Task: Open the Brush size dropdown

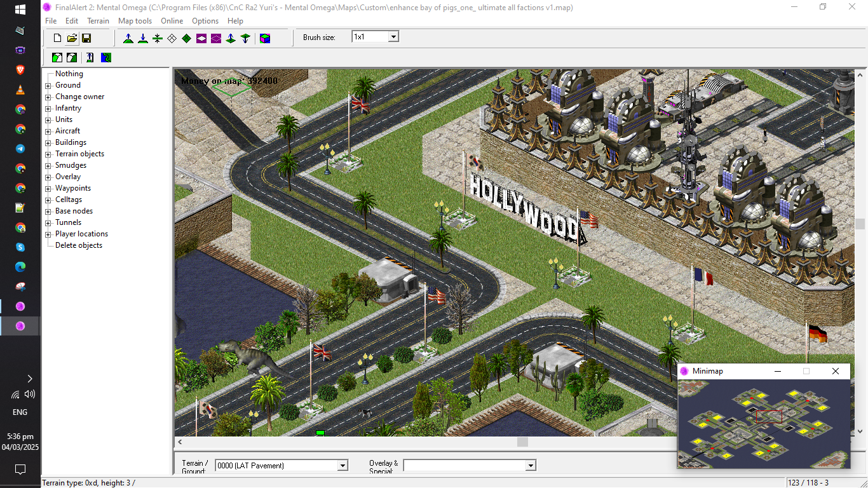Action: pos(393,37)
